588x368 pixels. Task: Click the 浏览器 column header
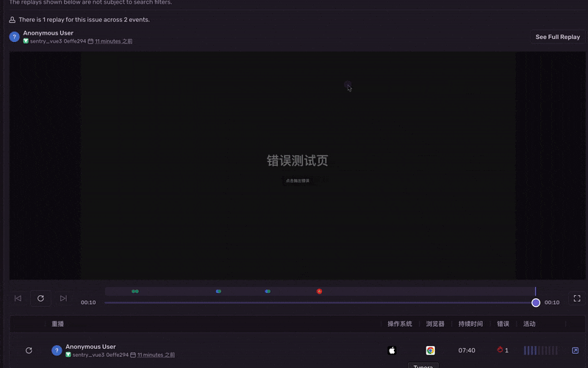pyautogui.click(x=435, y=324)
